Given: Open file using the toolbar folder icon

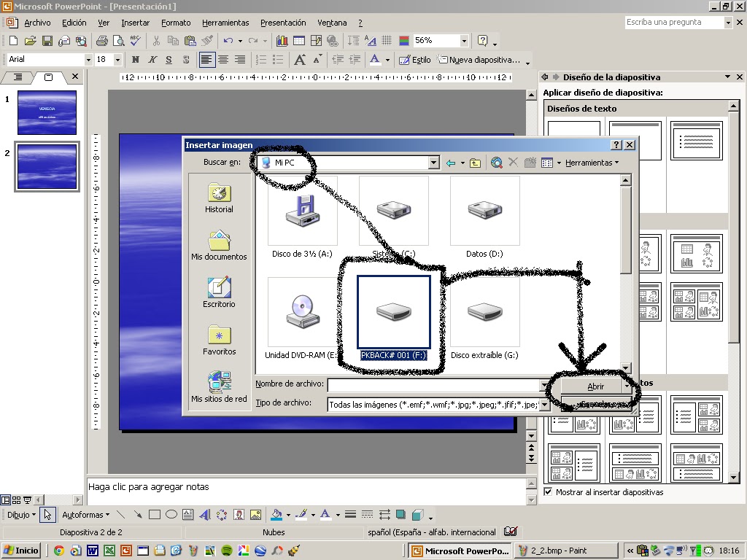Looking at the screenshot, I should 30,41.
